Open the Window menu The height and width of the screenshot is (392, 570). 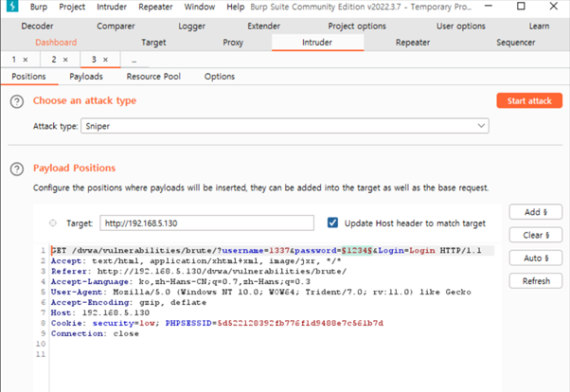pos(200,7)
